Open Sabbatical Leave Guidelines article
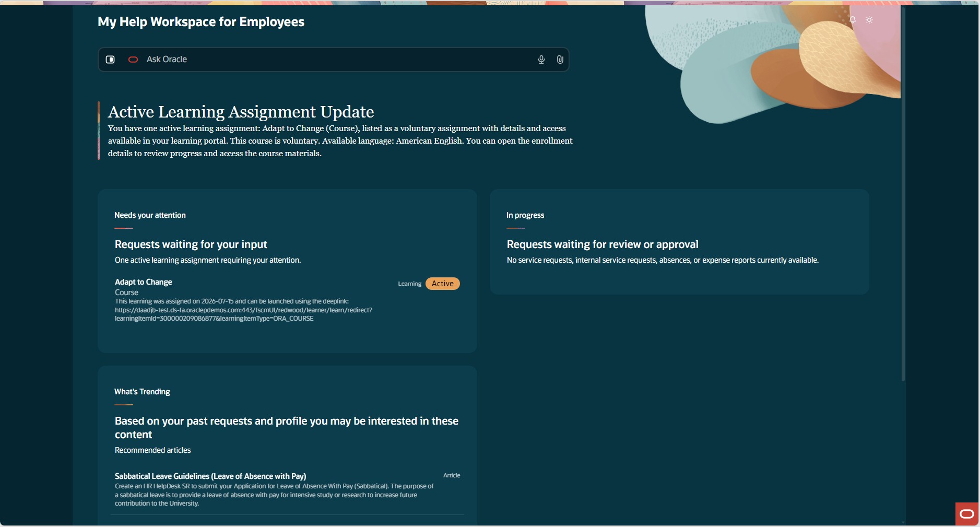Screen dimensions: 980x527 (210, 476)
